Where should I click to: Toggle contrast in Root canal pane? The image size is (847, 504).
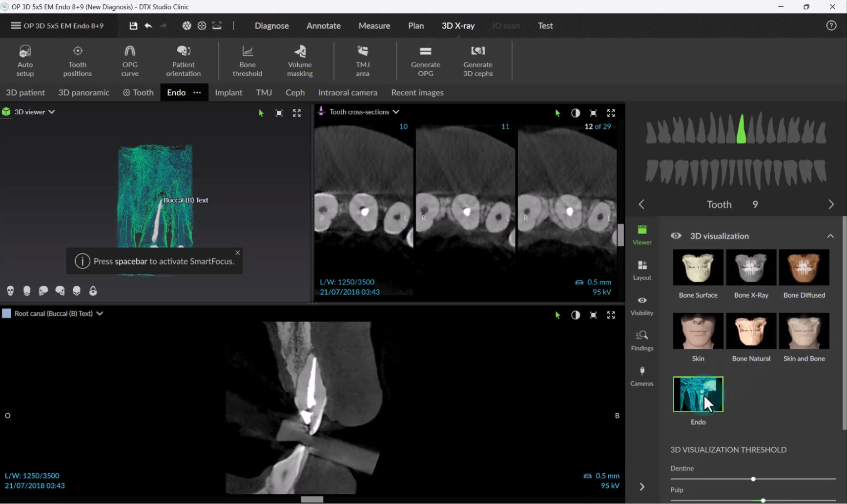pyautogui.click(x=576, y=315)
